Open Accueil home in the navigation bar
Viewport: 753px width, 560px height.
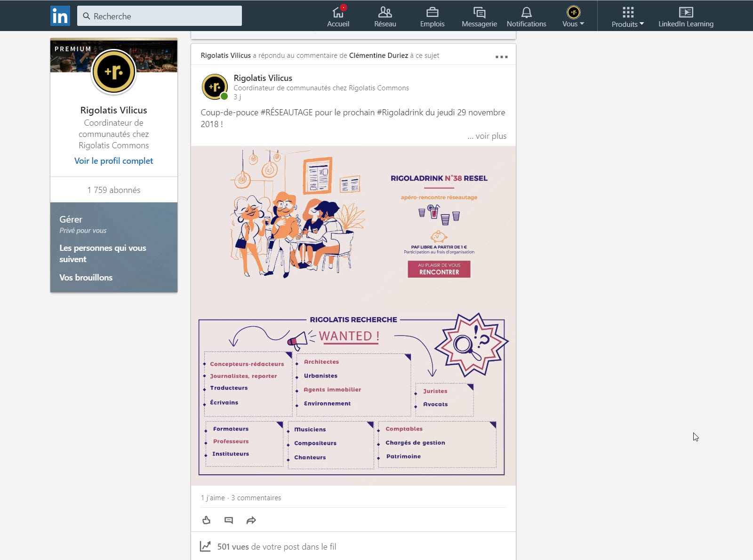(x=338, y=16)
